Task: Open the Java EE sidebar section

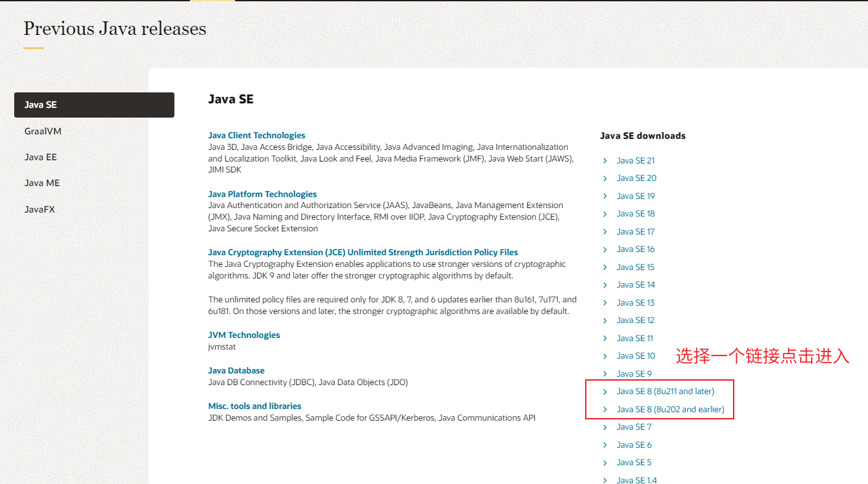Action: pyautogui.click(x=41, y=157)
